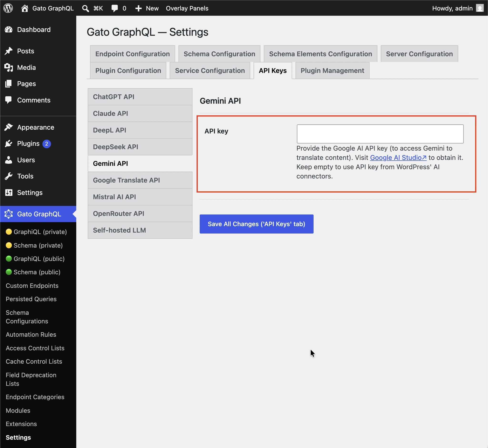Screen dimensions: 488x448
Task: Open New content menu in admin bar
Action: (147, 9)
